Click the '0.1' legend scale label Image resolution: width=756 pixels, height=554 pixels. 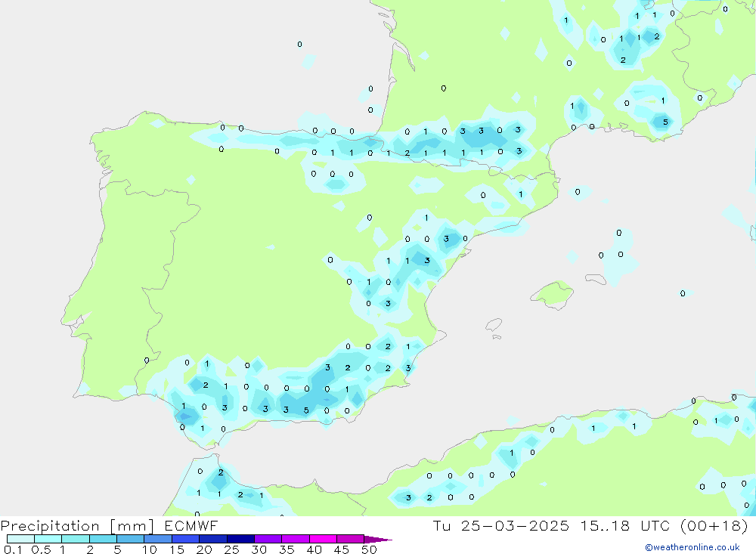[x=13, y=549]
